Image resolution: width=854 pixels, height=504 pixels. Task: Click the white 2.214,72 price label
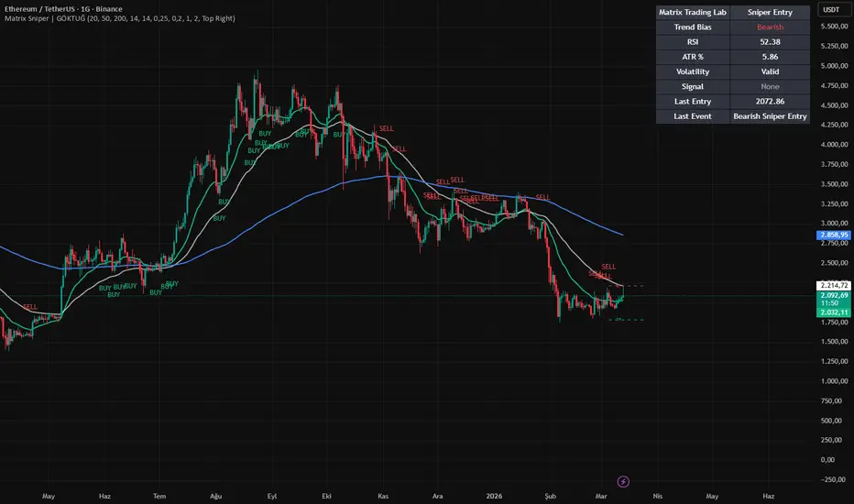834,286
